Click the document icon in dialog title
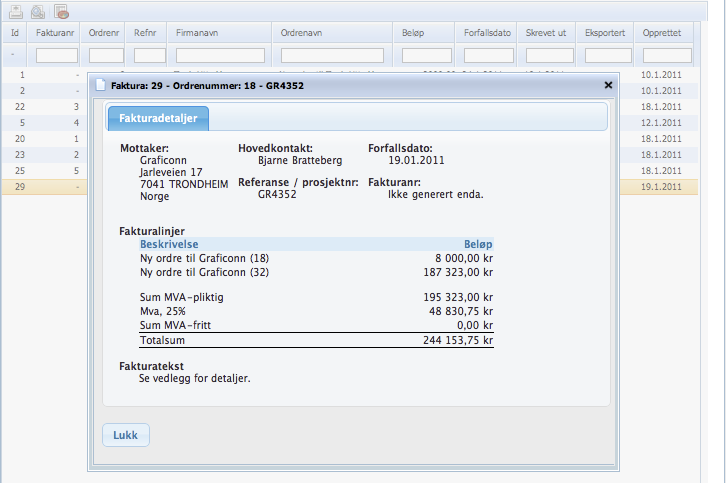 pyautogui.click(x=100, y=86)
